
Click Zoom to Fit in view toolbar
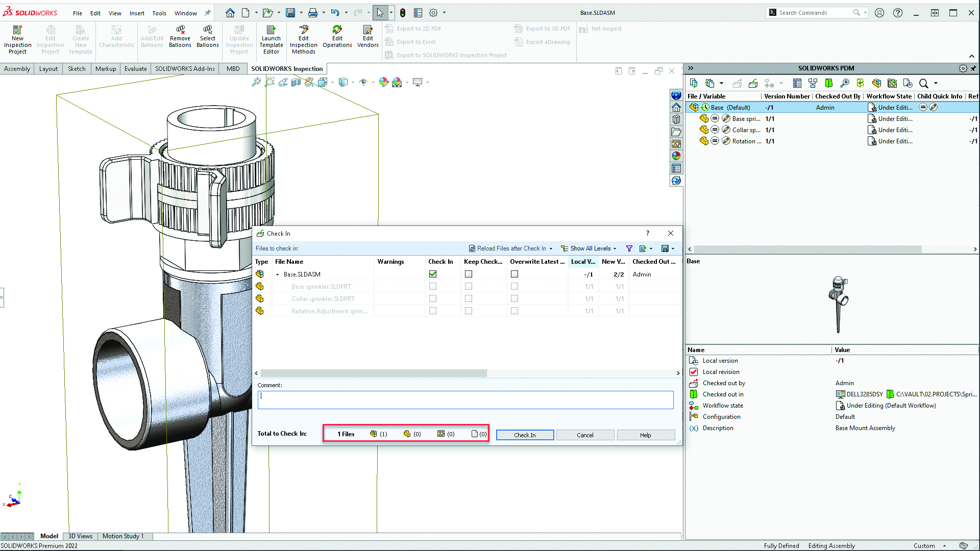tap(256, 82)
